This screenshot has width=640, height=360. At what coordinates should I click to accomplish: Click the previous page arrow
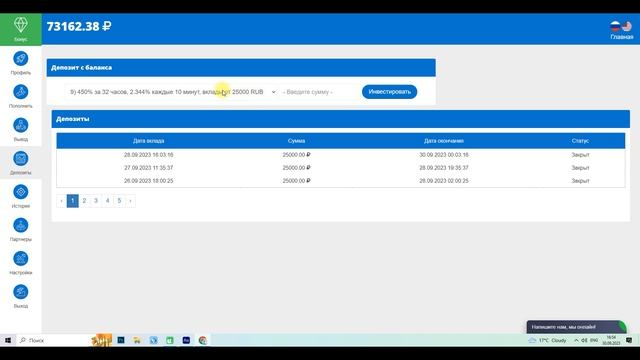coord(62,200)
